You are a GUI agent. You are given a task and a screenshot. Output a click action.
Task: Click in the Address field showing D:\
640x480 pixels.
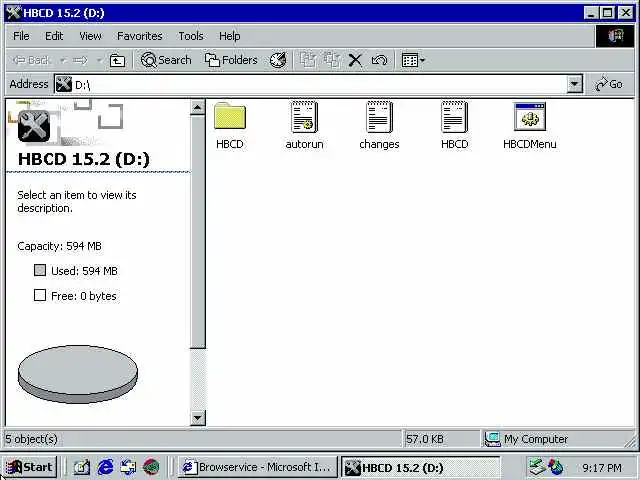pyautogui.click(x=311, y=84)
